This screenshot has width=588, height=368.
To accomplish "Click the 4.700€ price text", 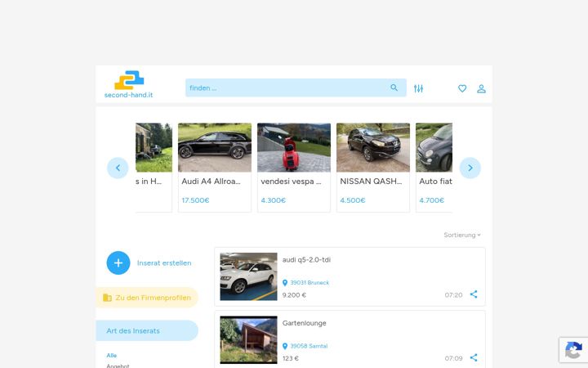I will (432, 200).
